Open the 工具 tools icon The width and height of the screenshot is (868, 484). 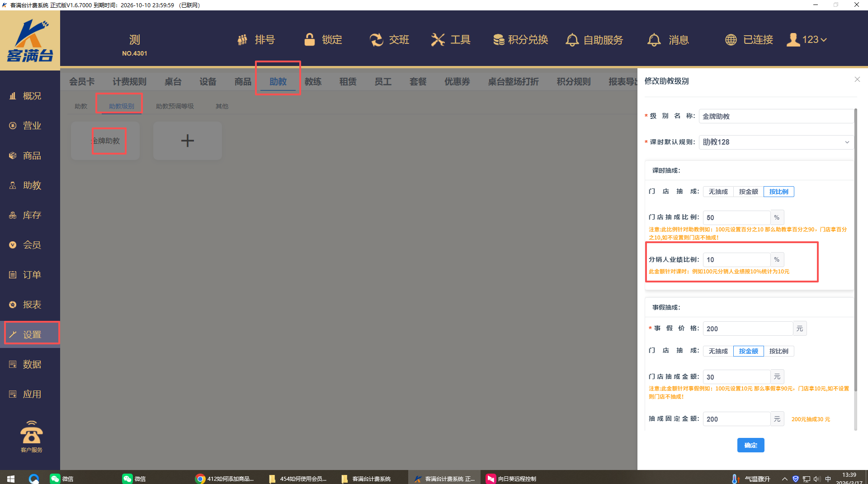[438, 40]
